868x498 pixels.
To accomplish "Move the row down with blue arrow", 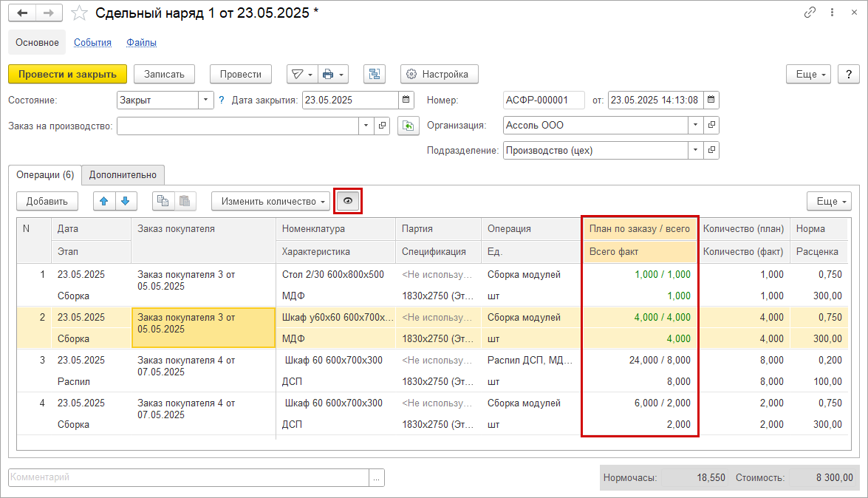I will [126, 201].
